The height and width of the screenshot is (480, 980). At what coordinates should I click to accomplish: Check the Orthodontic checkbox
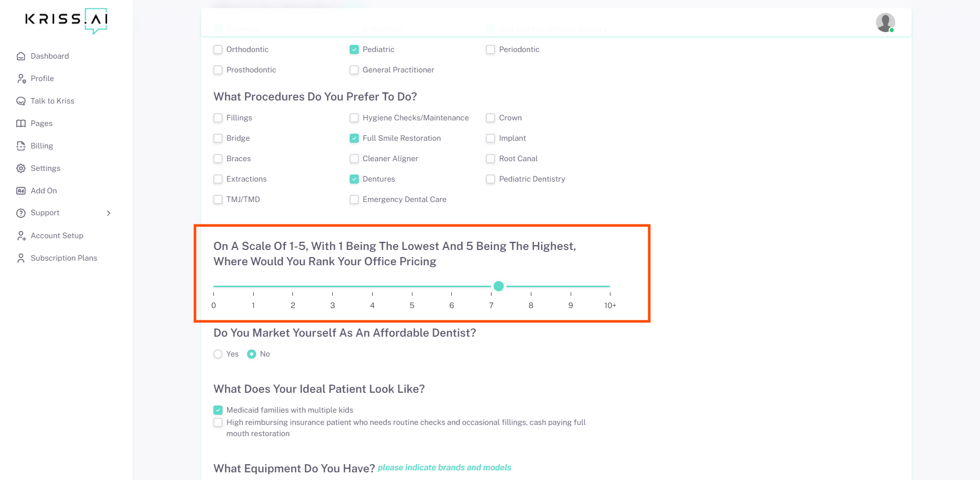(x=218, y=49)
